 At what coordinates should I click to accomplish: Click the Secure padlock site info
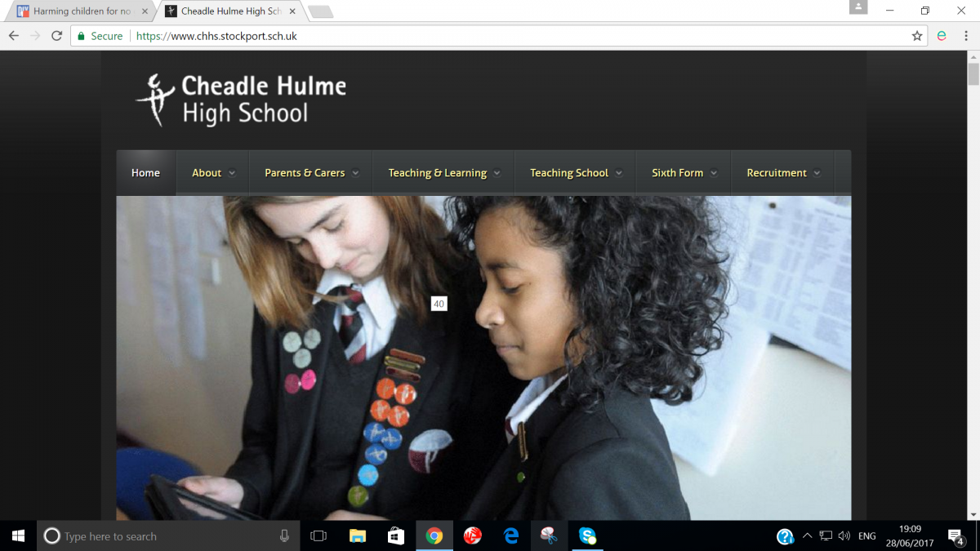(99, 36)
